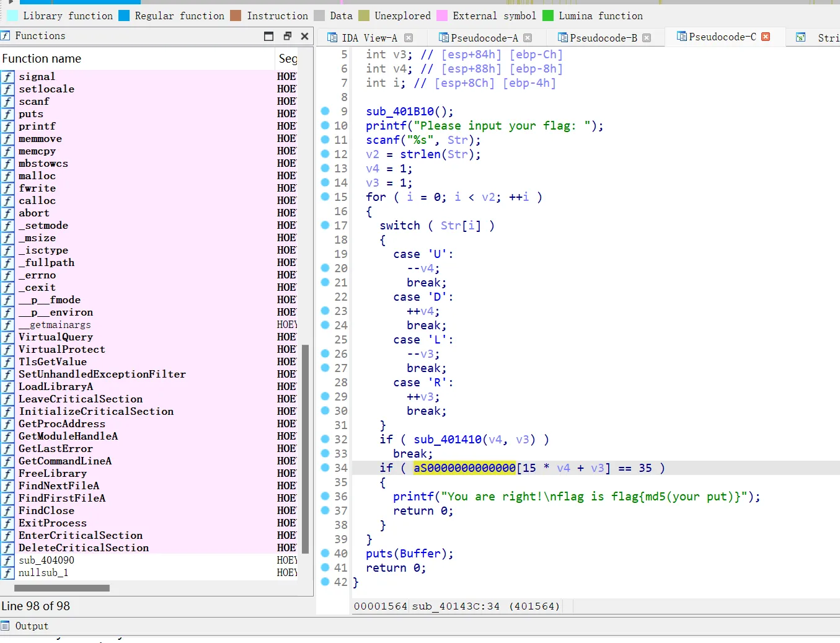Toggle breakpoint dot on line 40
840x643 pixels.
click(325, 553)
